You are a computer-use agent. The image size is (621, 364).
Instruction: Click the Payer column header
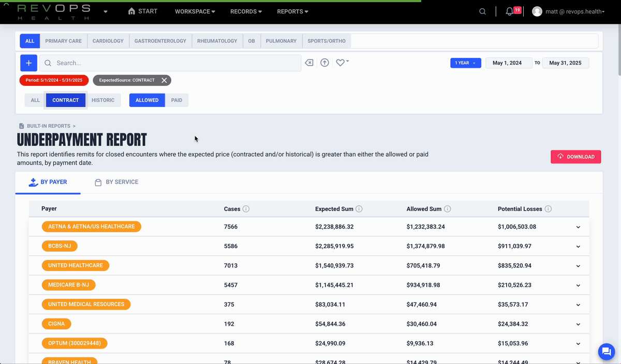click(49, 209)
